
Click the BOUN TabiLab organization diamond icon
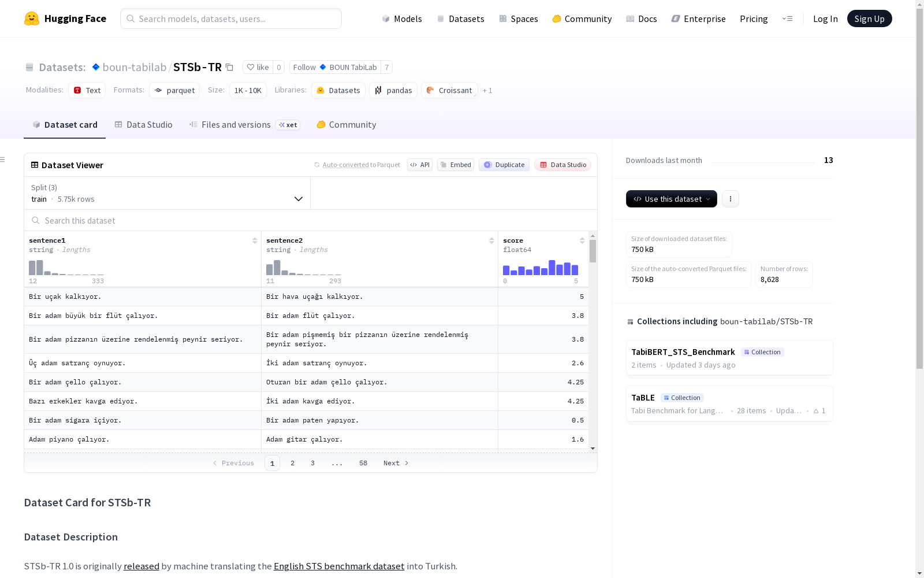click(x=323, y=67)
